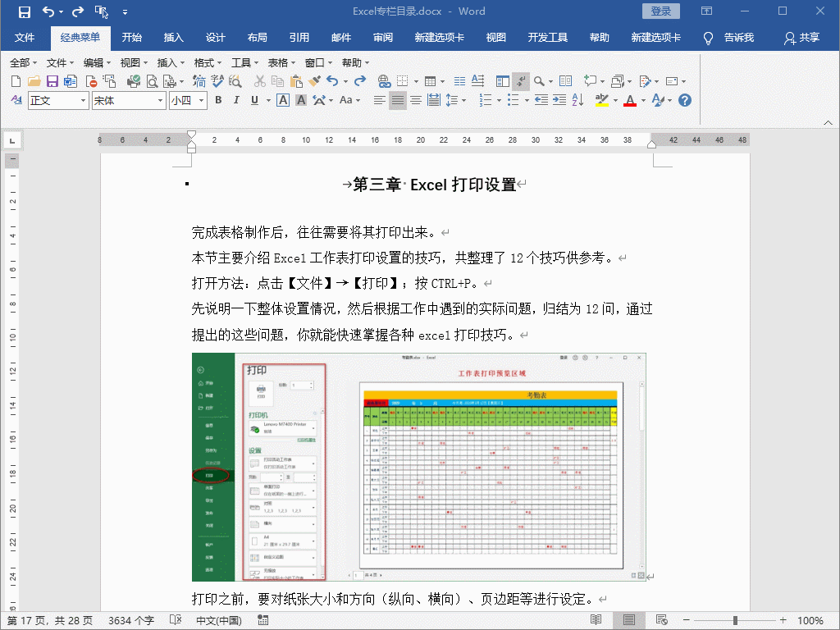The height and width of the screenshot is (630, 840).
Task: Toggle underline formatting
Action: coord(254,100)
